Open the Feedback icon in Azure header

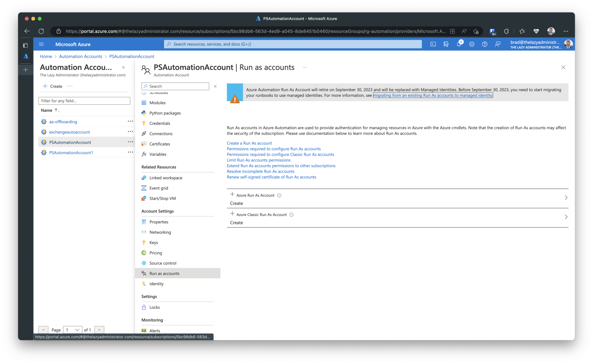click(497, 44)
